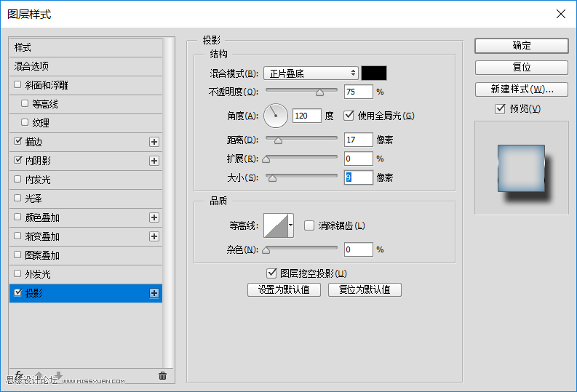Screen dimensions: 577x392
Task: Toggle 图层挖空投影 checkbox
Action: pyautogui.click(x=271, y=273)
